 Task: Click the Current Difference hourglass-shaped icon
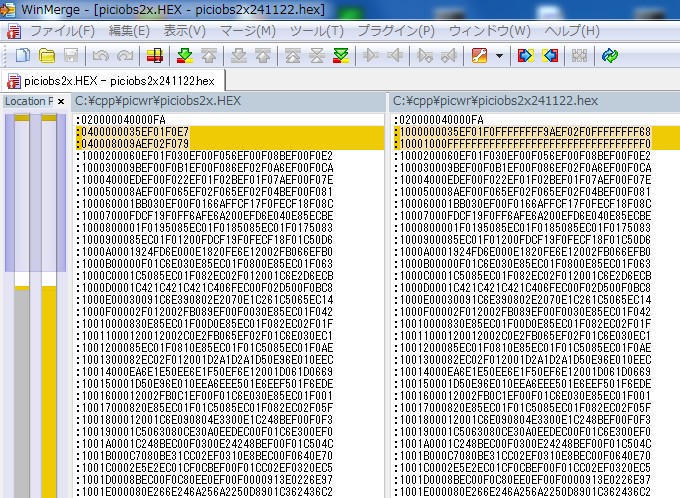coord(317,56)
